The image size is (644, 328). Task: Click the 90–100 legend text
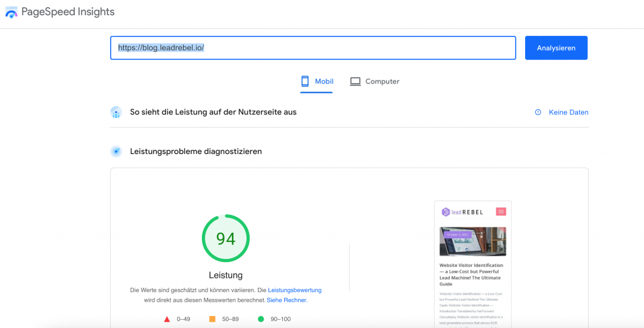(x=280, y=319)
